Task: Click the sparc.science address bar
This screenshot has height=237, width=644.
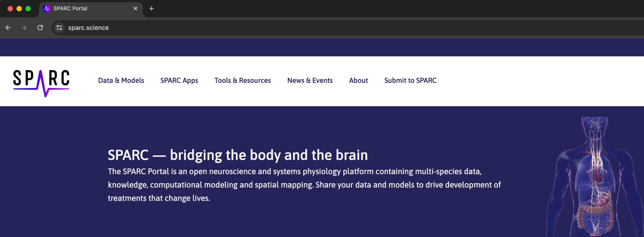Action: [x=348, y=28]
